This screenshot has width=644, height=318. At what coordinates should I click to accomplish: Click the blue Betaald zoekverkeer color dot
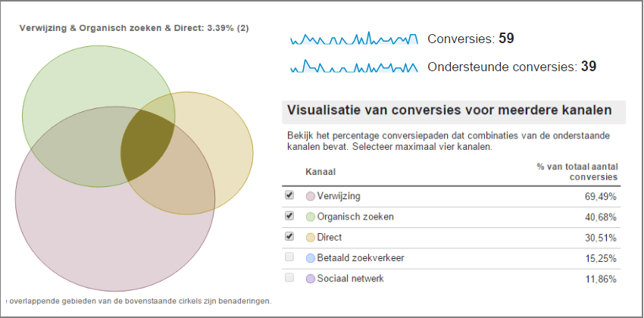click(311, 258)
